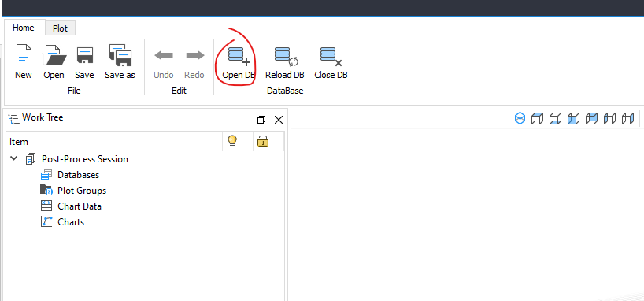Screen dimensions: 644x301
Task: Switch to the Plot ribbon tab
Action: point(61,29)
